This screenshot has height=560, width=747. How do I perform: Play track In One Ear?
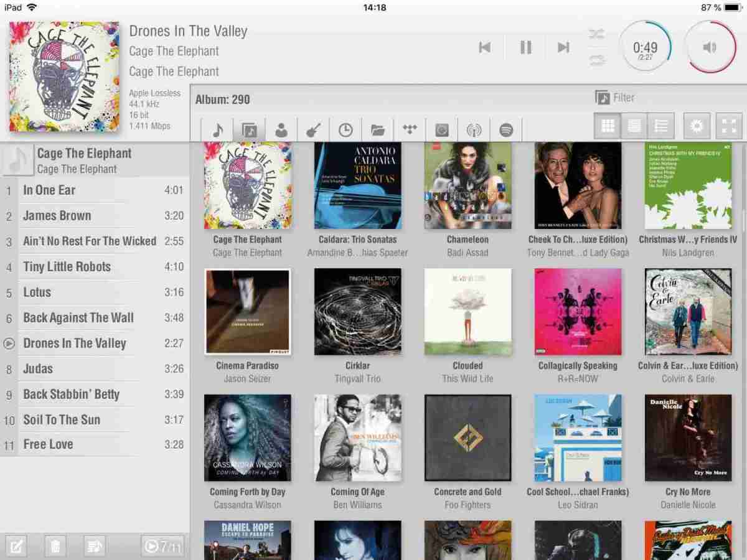point(95,190)
